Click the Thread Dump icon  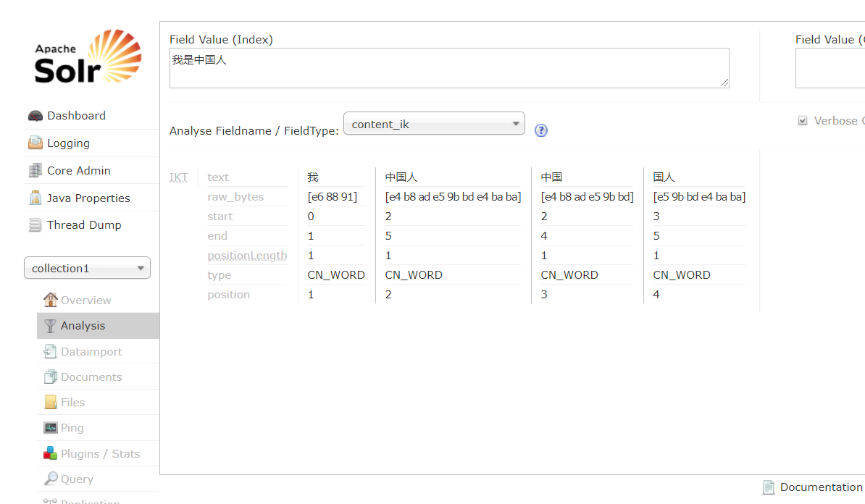(x=35, y=225)
